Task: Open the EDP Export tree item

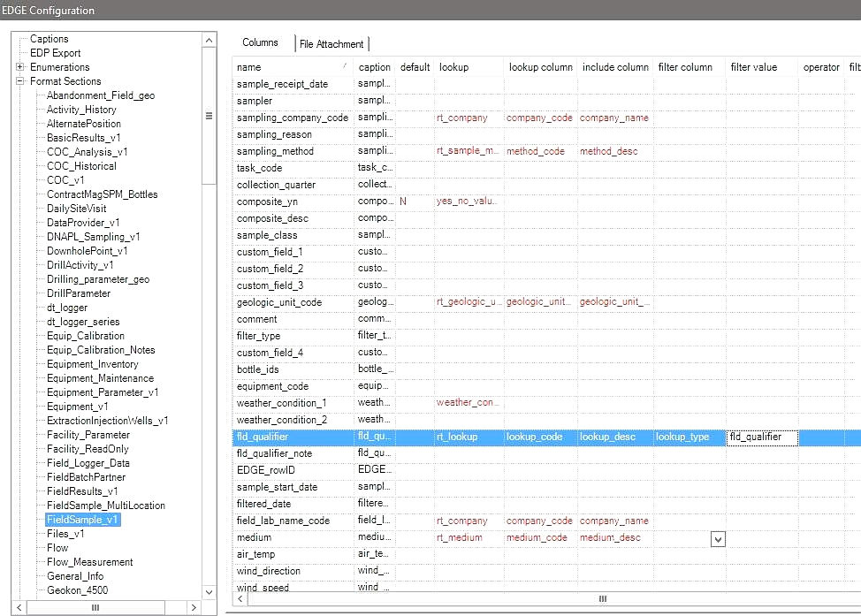Action: coord(55,53)
